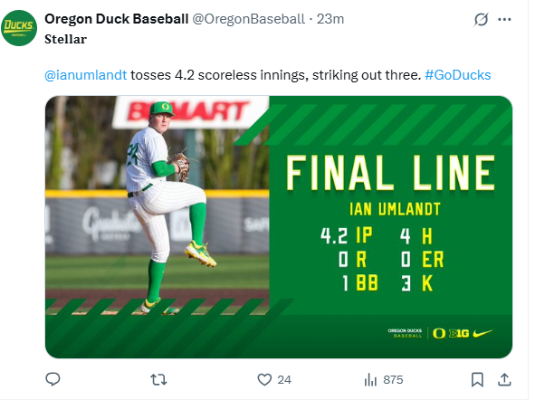The width and height of the screenshot is (535, 400).
Task: Open the Final Line image
Action: [279, 227]
